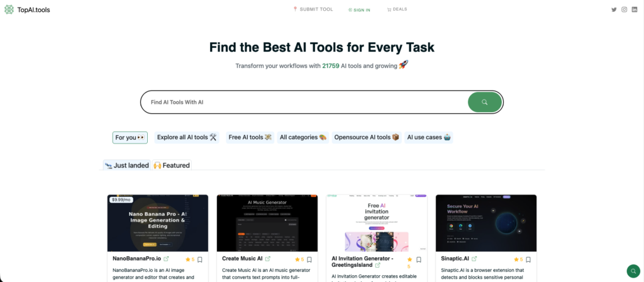Image resolution: width=644 pixels, height=282 pixels.
Task: Open Sinaptic.AI external link icon
Action: [x=474, y=259]
